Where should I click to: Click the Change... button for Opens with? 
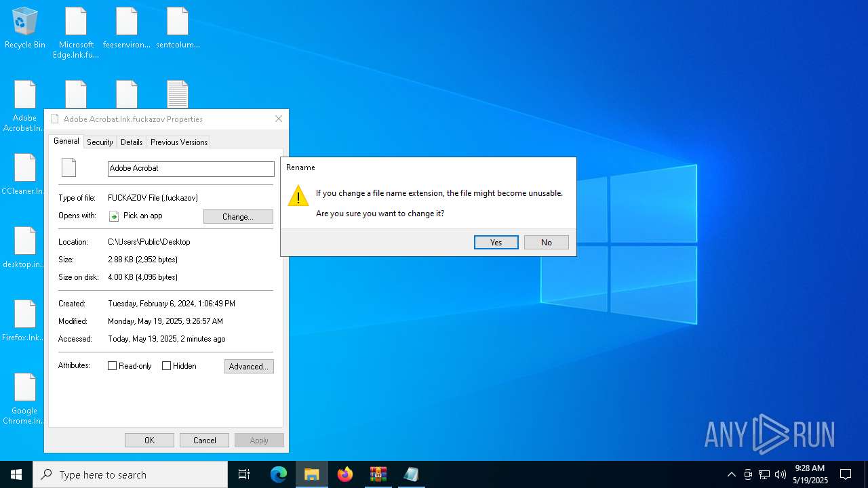click(238, 217)
